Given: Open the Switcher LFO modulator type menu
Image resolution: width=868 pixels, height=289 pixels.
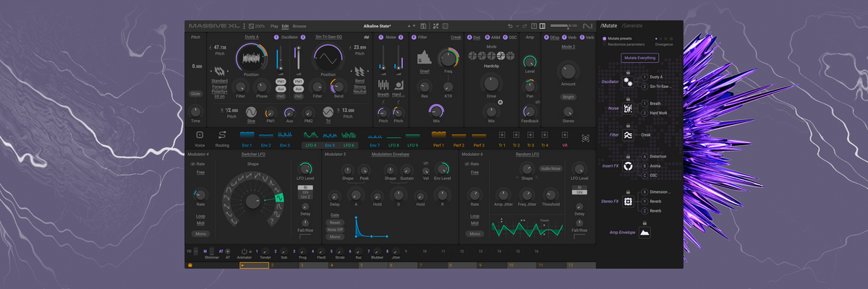Looking at the screenshot, I should click(x=252, y=155).
